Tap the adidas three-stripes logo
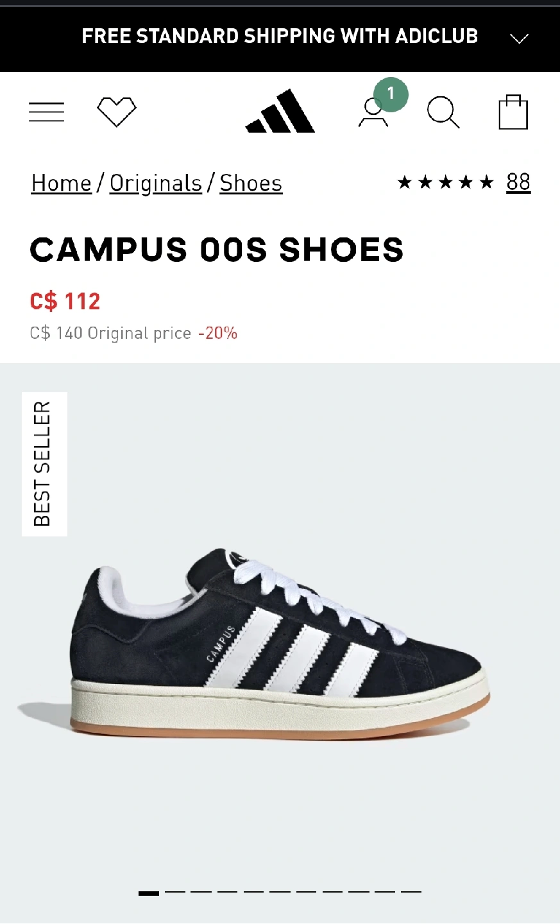 280,110
